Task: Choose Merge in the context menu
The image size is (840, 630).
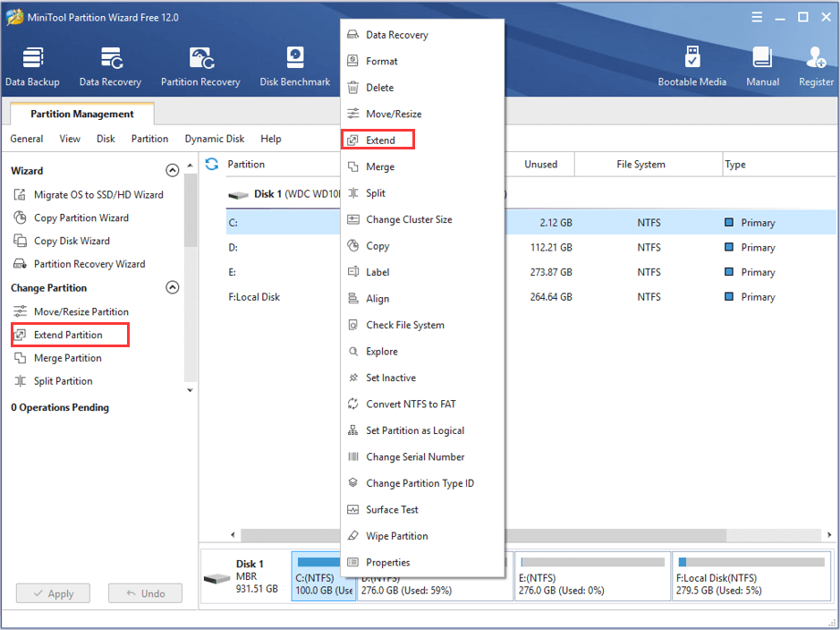Action: click(422, 166)
